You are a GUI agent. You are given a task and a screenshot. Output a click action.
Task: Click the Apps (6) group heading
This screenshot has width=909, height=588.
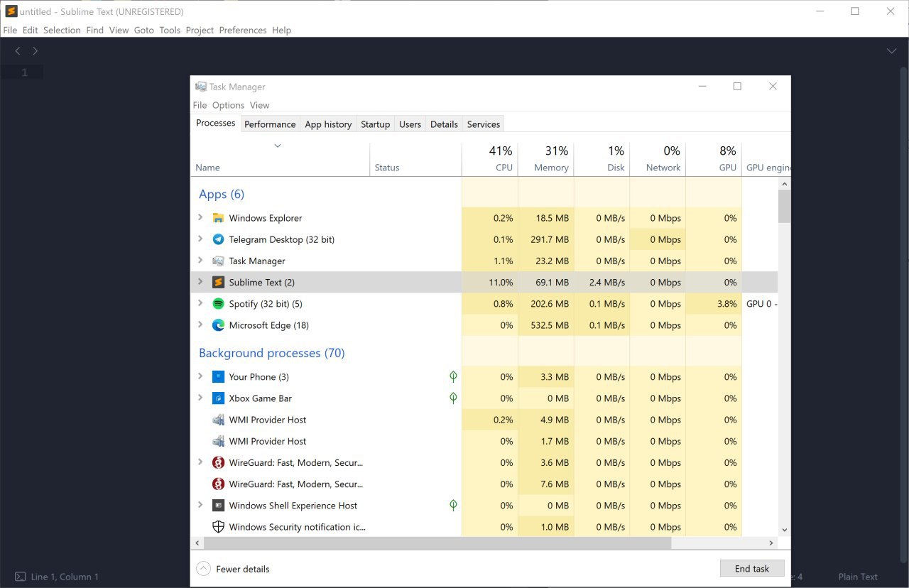[222, 194]
